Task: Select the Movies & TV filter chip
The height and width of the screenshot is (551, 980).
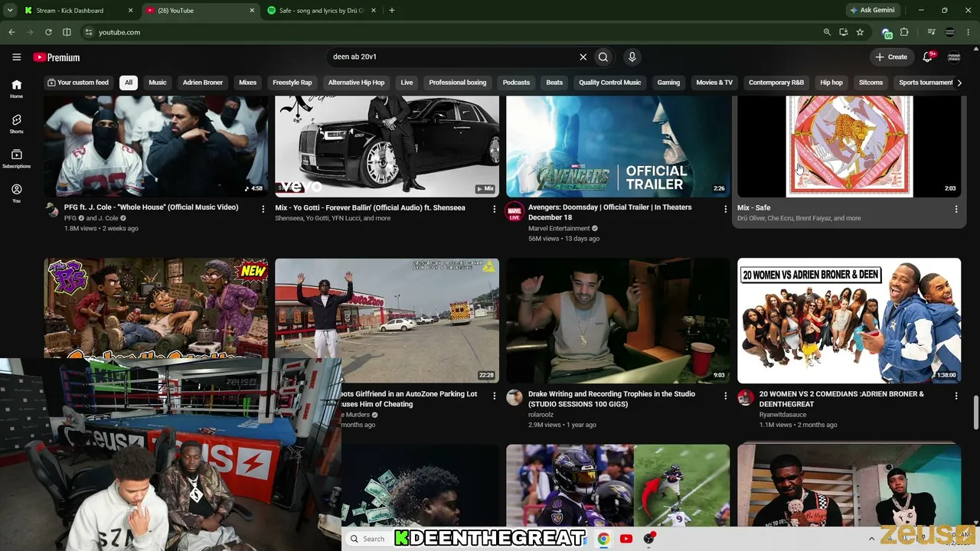Action: click(x=714, y=83)
